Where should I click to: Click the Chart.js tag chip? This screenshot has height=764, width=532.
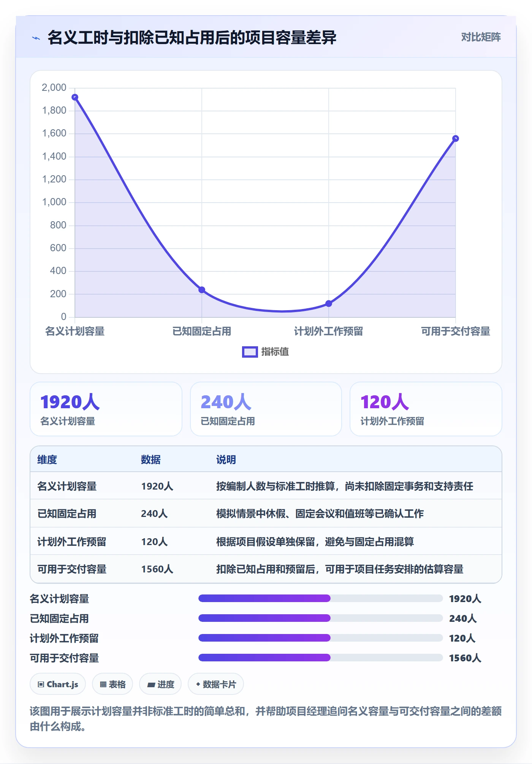(58, 684)
